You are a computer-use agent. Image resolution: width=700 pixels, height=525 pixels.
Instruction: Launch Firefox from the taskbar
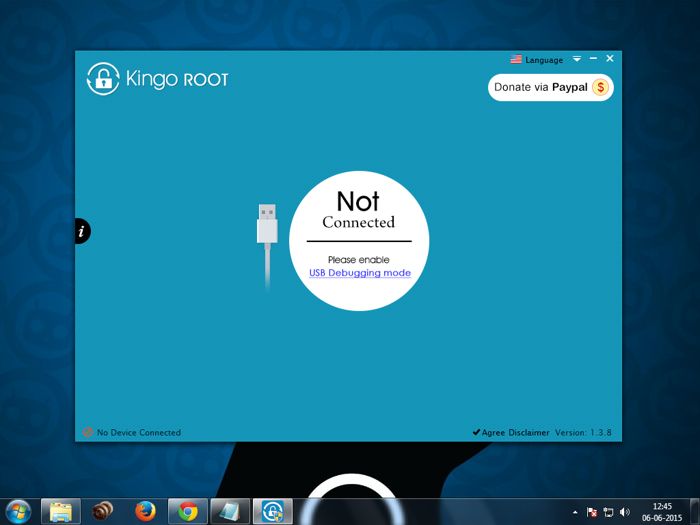point(145,512)
